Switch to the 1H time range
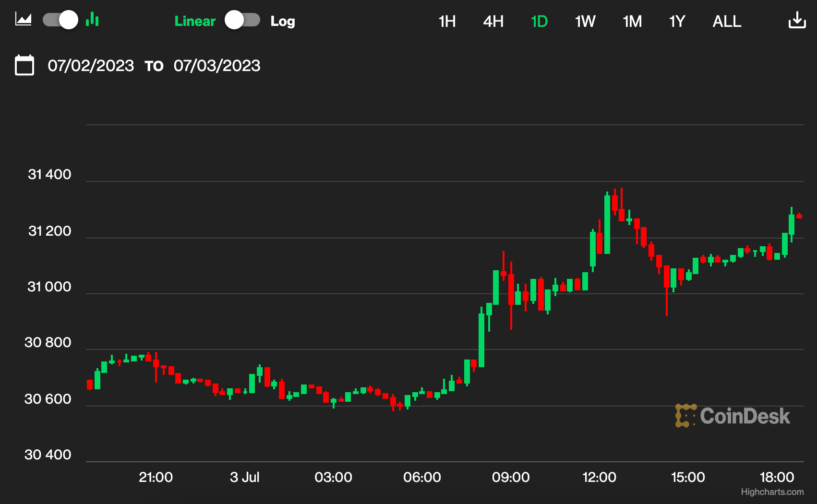The height and width of the screenshot is (504, 817). pyautogui.click(x=447, y=22)
